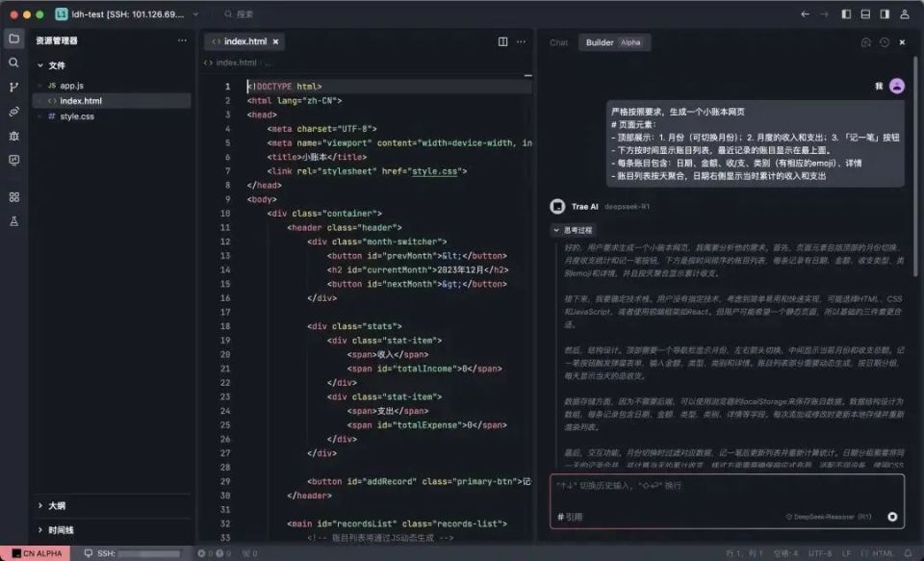Open the chat history icon
The width and height of the screenshot is (924, 561).
[885, 42]
